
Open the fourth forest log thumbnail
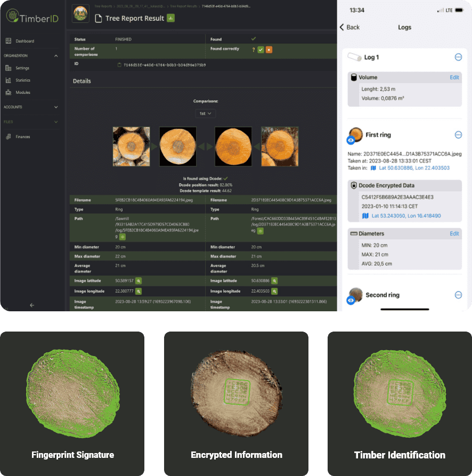(x=280, y=147)
